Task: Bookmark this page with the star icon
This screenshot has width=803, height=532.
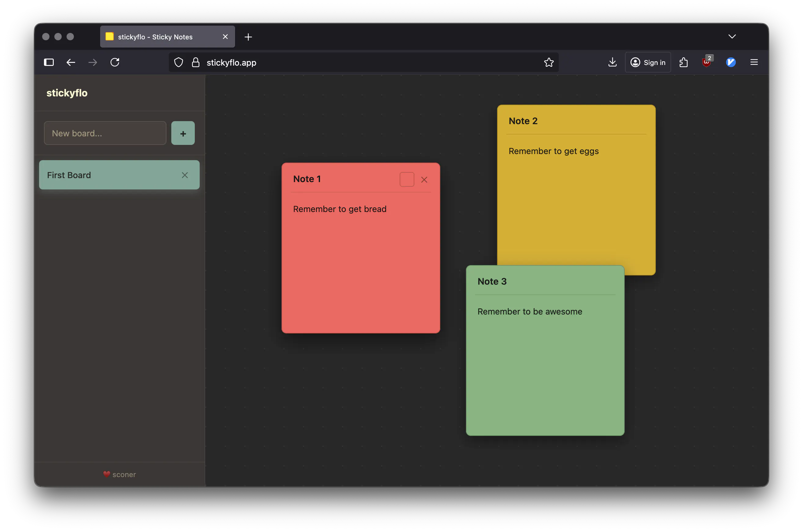Action: coord(548,62)
